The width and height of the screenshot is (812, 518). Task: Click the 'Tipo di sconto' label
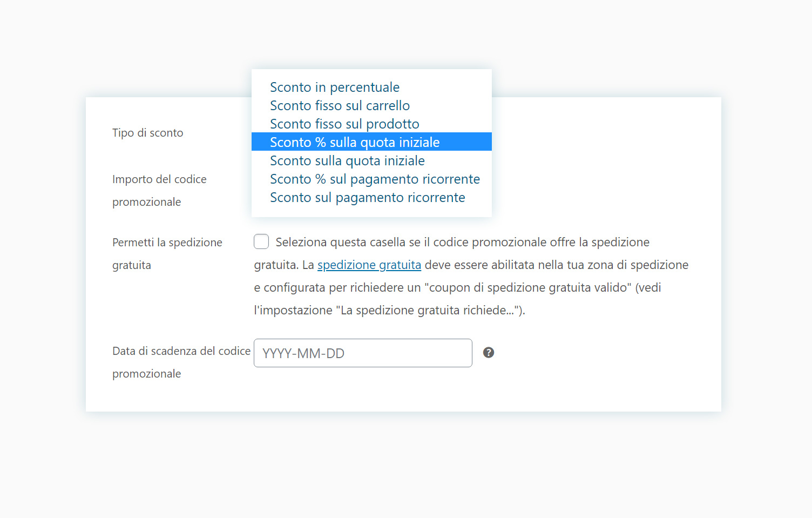147,133
